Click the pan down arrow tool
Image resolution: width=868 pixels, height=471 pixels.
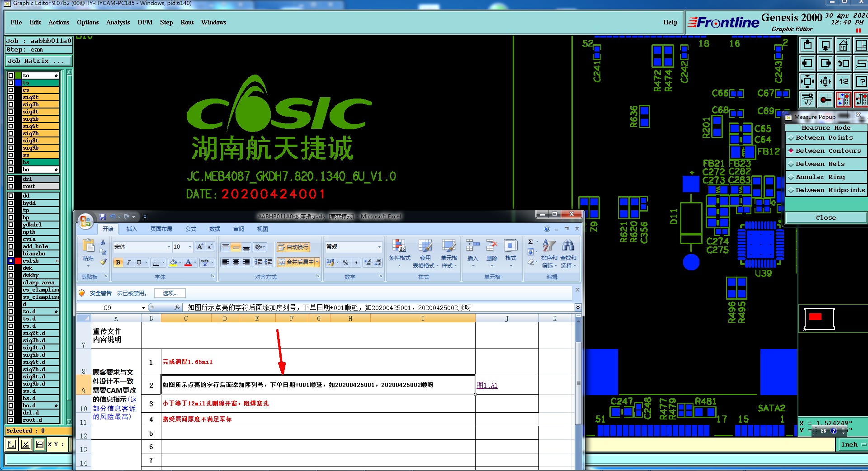pos(826,46)
